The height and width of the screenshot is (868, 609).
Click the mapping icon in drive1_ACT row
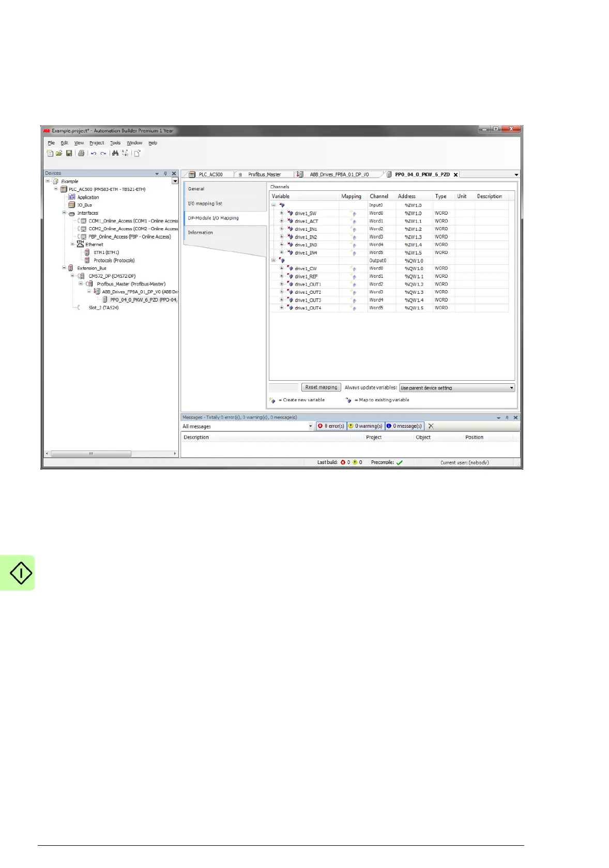pyautogui.click(x=354, y=221)
